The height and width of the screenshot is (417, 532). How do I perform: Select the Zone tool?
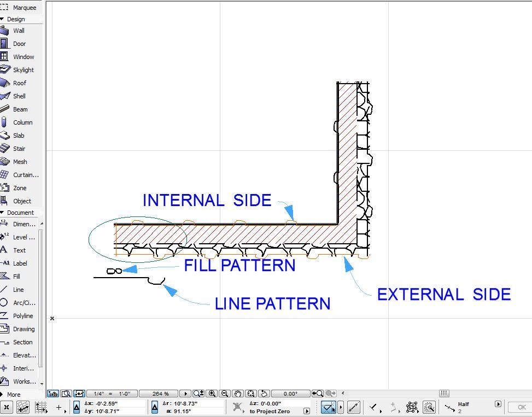[19, 188]
